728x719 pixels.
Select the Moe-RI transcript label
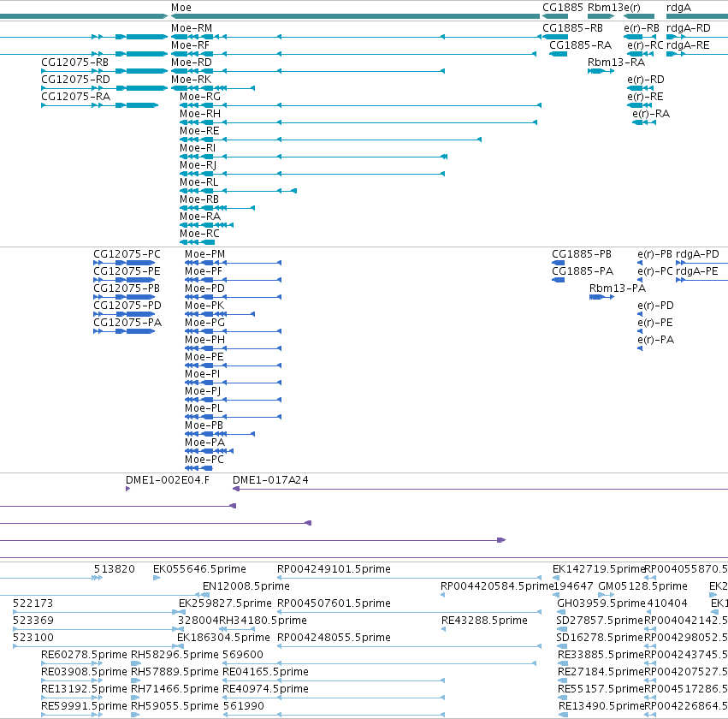click(x=198, y=149)
